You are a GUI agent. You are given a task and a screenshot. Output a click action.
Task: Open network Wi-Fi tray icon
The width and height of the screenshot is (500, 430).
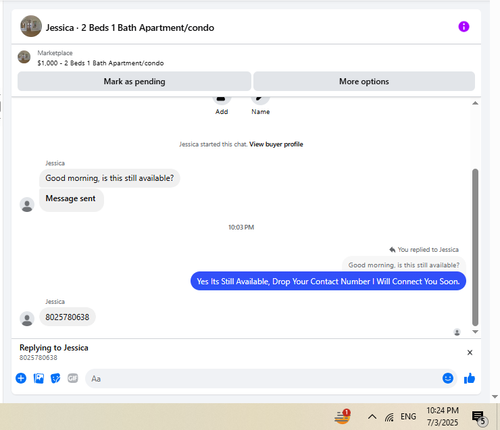click(x=389, y=417)
